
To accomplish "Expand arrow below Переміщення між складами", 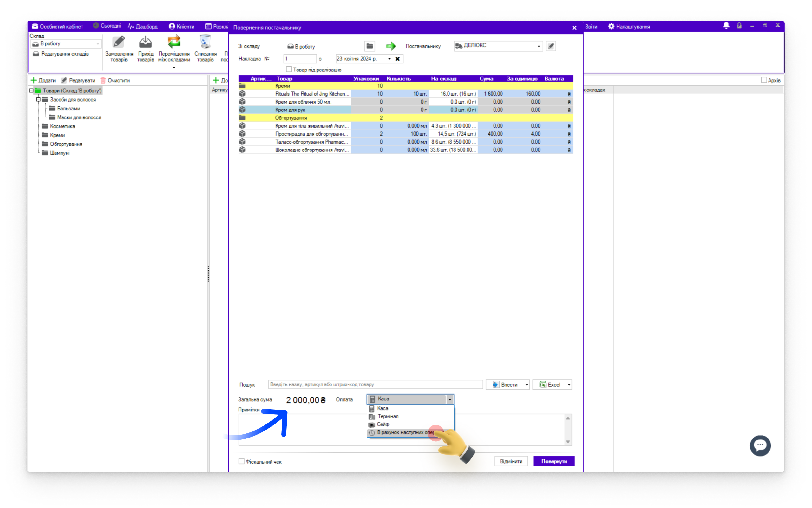I will pyautogui.click(x=174, y=68).
